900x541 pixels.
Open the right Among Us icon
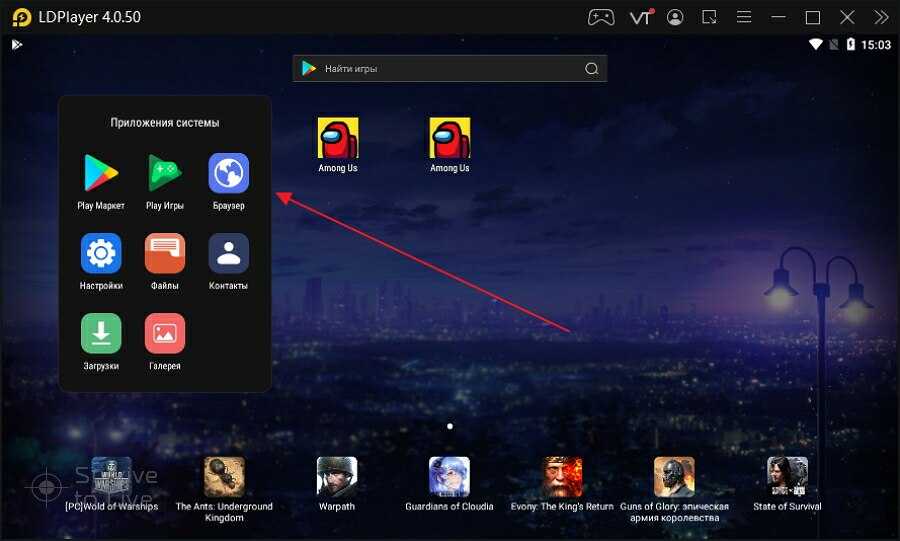coord(450,138)
